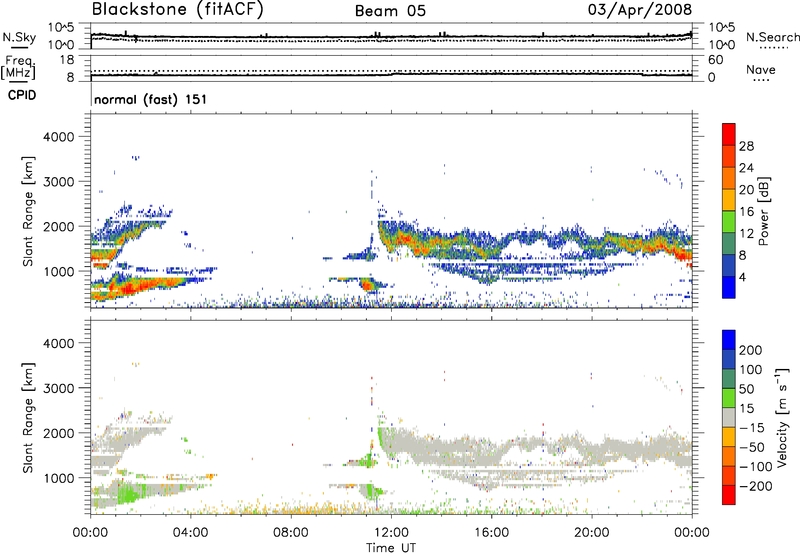Click the "100" velocity scale value
Image resolution: width=800 pixels, height=554 pixels.
tap(751, 369)
